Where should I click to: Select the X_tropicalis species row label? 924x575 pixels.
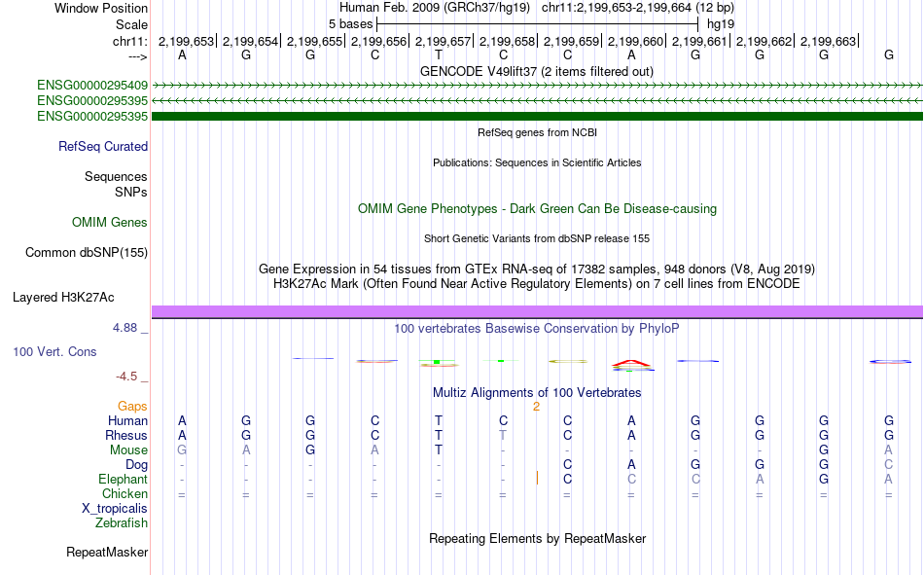[x=115, y=509]
